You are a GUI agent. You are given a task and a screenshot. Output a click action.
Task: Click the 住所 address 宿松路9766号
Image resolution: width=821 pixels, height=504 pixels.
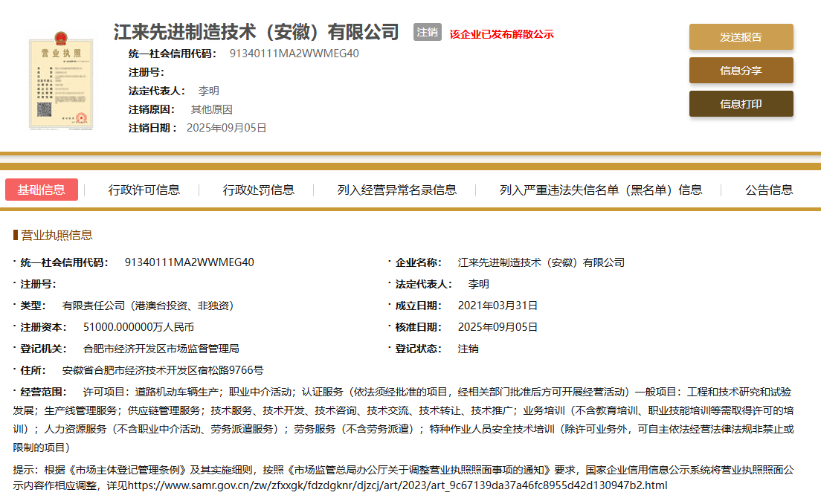click(163, 370)
